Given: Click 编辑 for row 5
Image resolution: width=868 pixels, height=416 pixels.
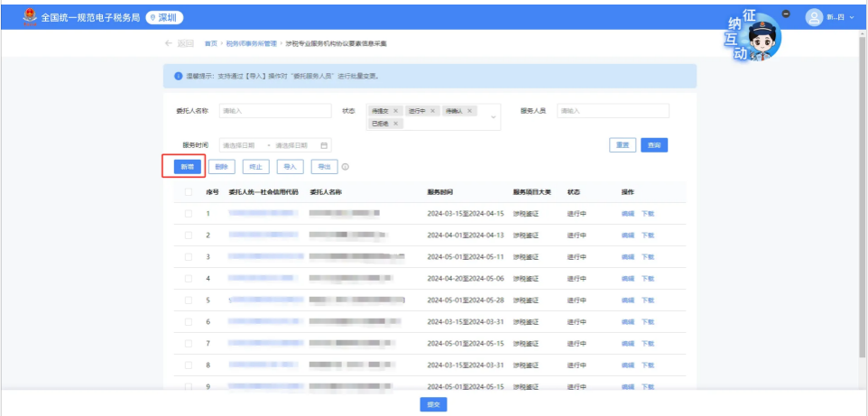Looking at the screenshot, I should coord(628,300).
